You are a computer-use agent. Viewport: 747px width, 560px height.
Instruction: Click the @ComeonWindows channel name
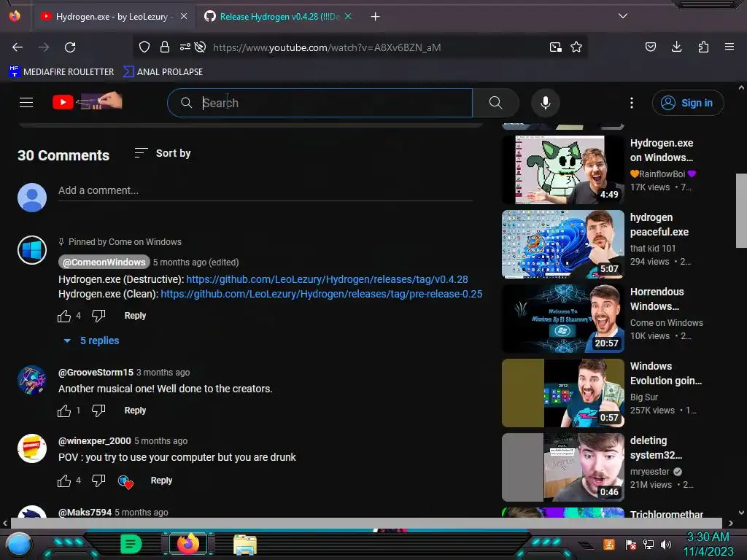coord(104,262)
